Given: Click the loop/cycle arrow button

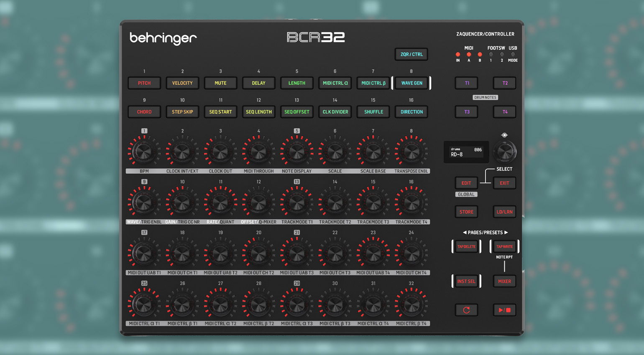Looking at the screenshot, I should pyautogui.click(x=466, y=310).
